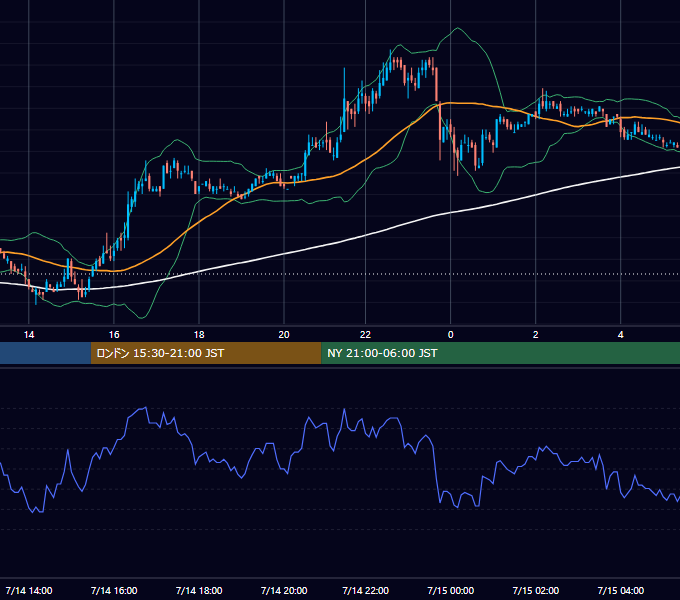Image resolution: width=680 pixels, height=600 pixels.
Task: Click the 7/15 00:00 label on oscillator axis
Action: tap(450, 590)
